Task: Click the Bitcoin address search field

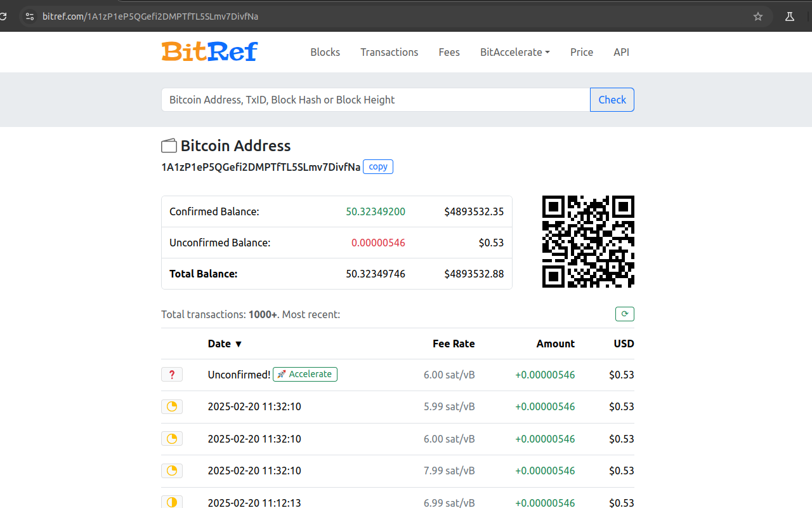Action: tap(376, 100)
